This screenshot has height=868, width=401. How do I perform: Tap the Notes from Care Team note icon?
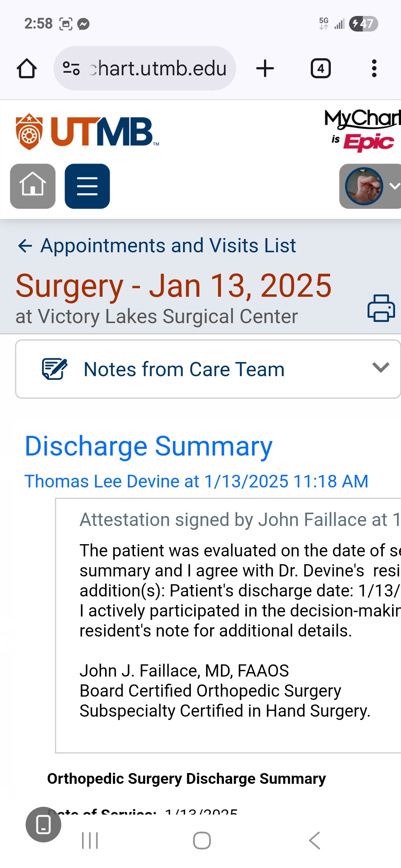[x=54, y=369]
